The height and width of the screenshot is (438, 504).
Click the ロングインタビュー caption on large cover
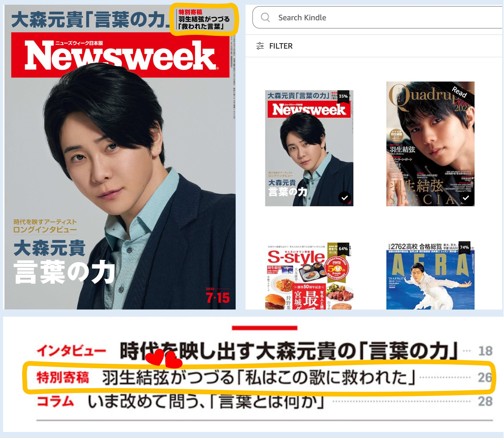tap(45, 230)
